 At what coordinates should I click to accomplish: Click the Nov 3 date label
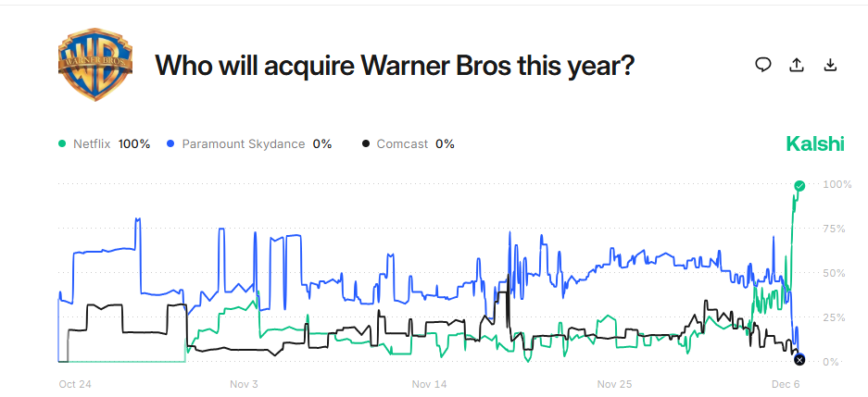pos(244,383)
